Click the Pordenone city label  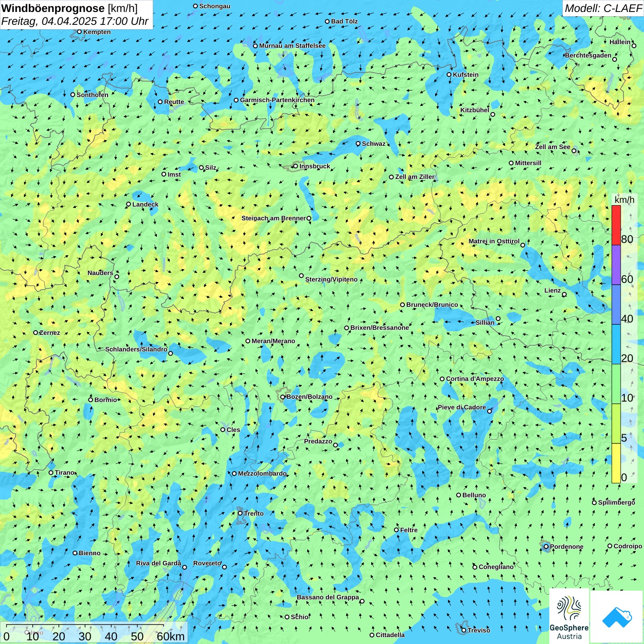(567, 546)
